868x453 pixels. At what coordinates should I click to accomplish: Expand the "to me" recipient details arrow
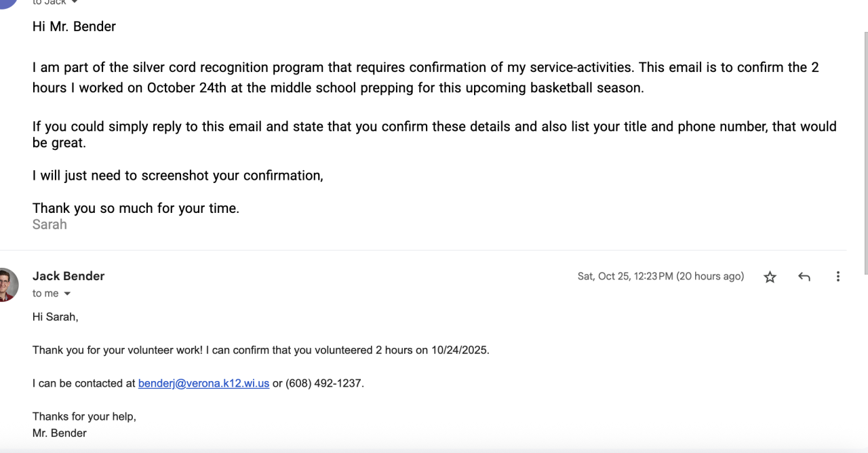(x=67, y=294)
